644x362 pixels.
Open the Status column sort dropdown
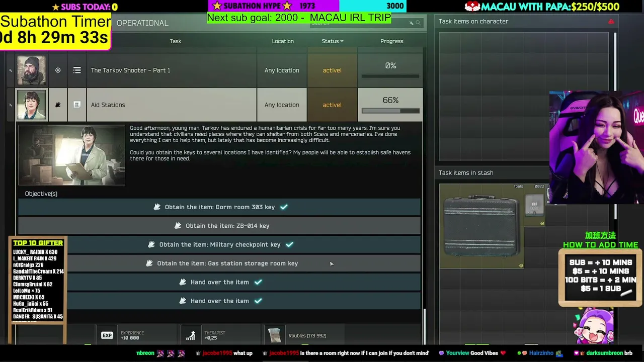333,41
